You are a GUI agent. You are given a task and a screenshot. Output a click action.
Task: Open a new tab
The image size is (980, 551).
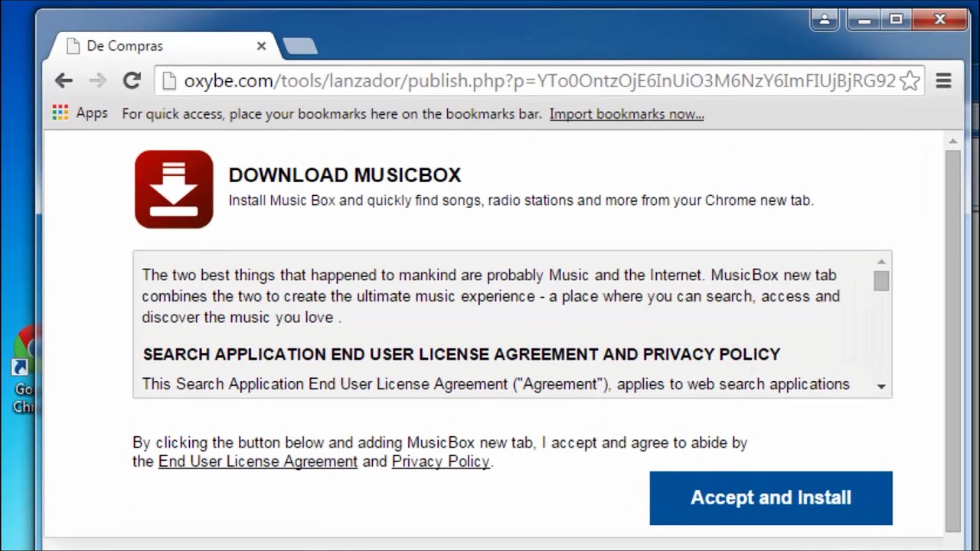[299, 47]
